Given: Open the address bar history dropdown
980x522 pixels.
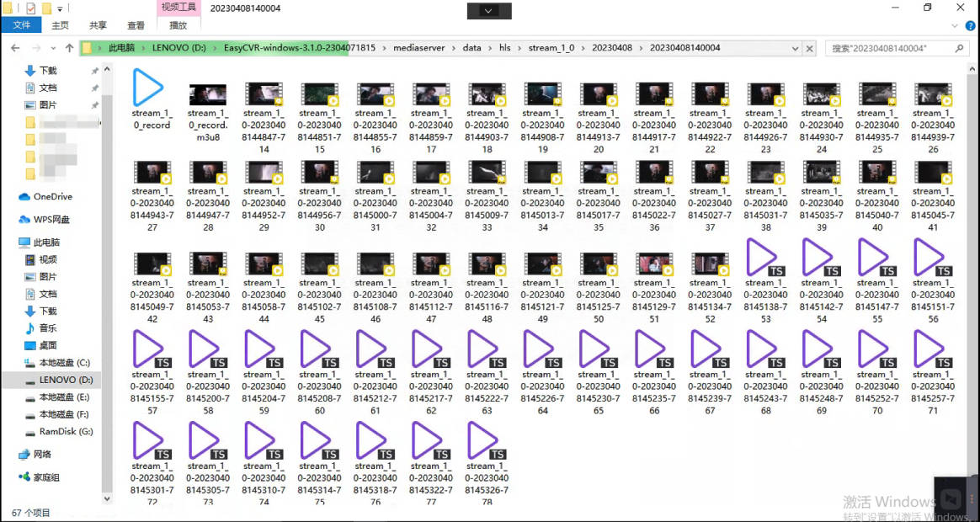Looking at the screenshot, I should pos(795,48).
